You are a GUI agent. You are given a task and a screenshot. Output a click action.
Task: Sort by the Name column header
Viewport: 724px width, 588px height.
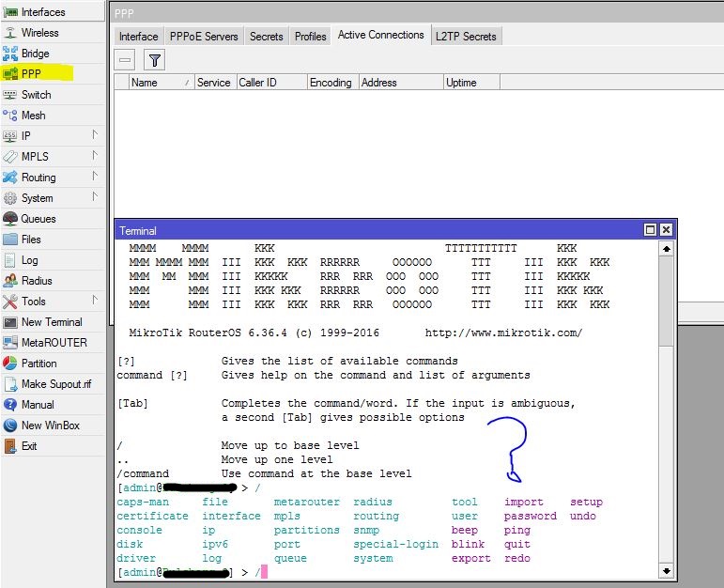[162, 83]
